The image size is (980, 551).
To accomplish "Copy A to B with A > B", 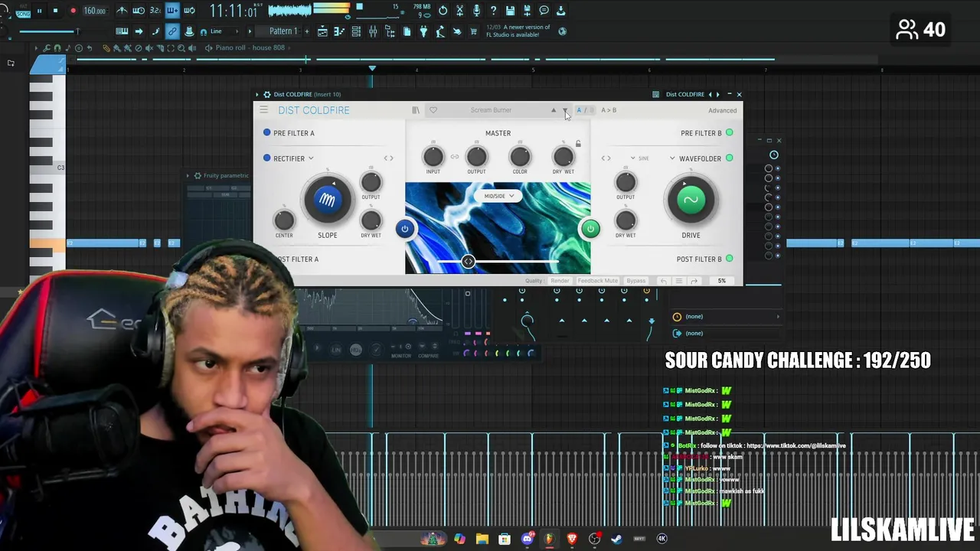I will coord(609,110).
